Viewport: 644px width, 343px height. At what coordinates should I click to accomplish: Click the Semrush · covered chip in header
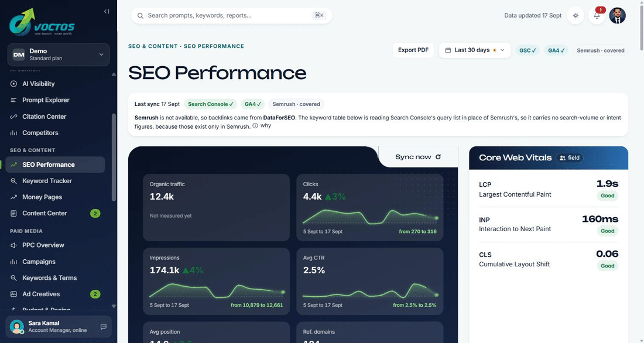(601, 50)
